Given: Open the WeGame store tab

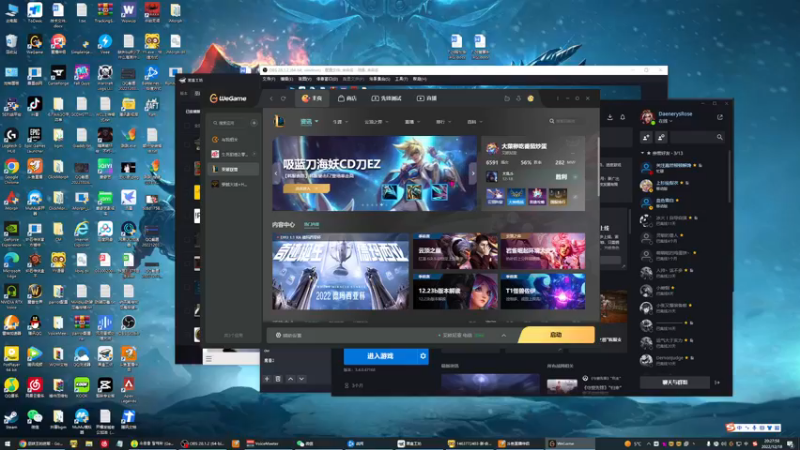Looking at the screenshot, I should (347, 98).
